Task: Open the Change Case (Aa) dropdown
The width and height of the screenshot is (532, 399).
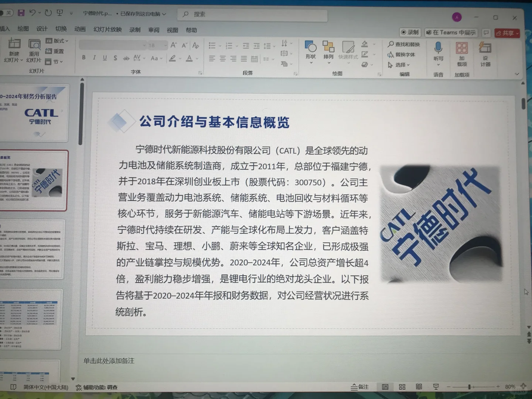Action: (x=156, y=58)
